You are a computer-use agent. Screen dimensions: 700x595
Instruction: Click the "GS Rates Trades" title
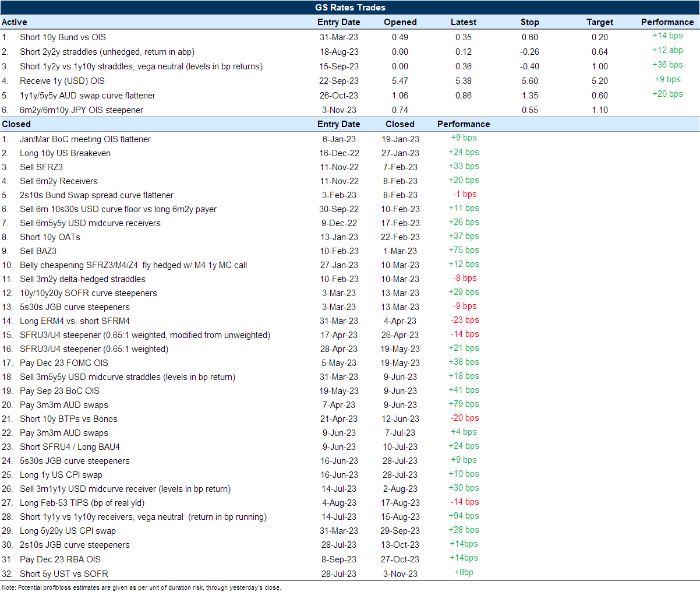tap(350, 8)
